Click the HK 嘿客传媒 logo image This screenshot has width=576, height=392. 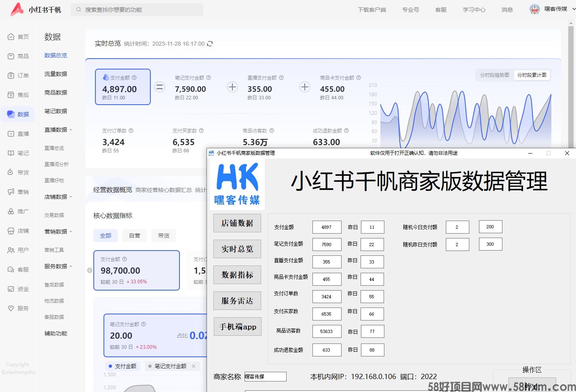tap(237, 184)
